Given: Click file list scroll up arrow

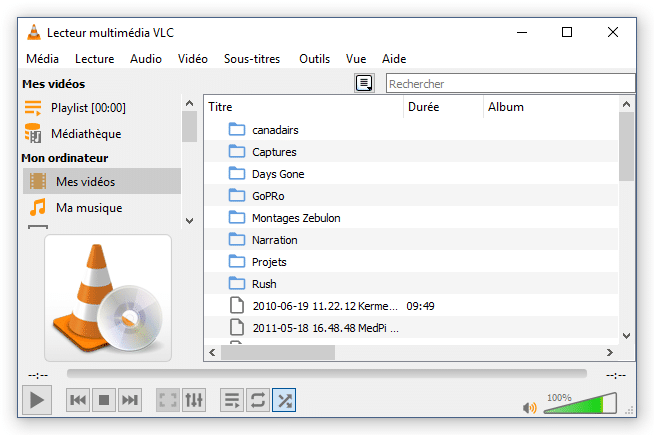Looking at the screenshot, I should [626, 104].
